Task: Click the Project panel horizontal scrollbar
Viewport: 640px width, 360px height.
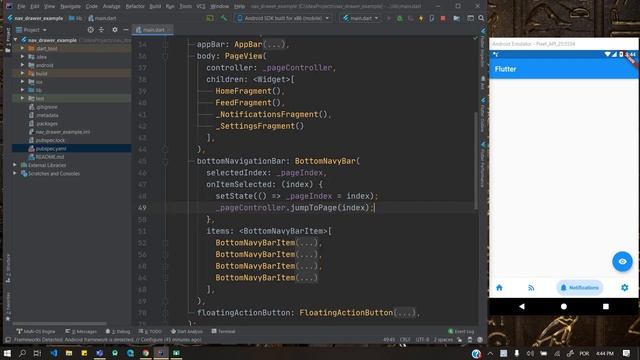Action: [60, 324]
